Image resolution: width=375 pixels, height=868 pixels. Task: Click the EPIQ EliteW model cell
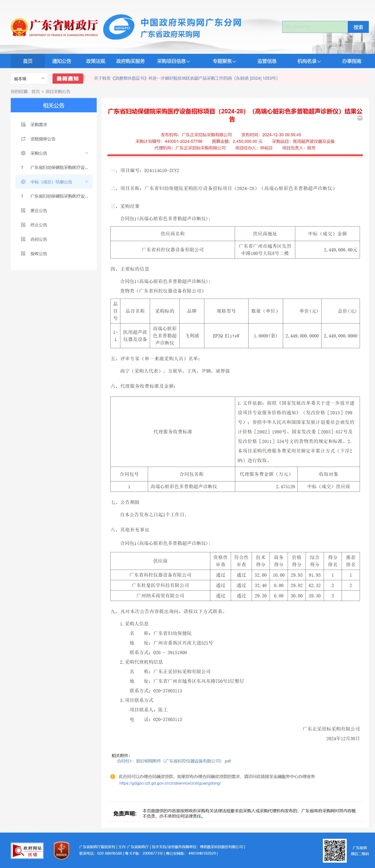226,336
